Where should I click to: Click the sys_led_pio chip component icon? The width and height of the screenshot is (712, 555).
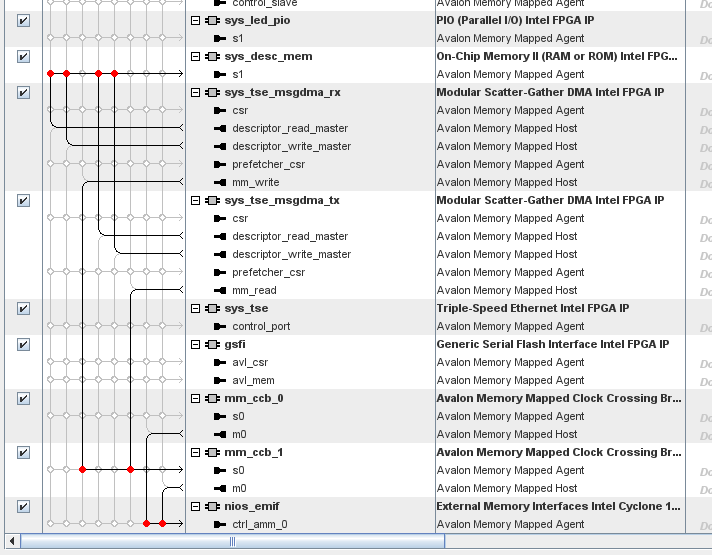click(212, 20)
